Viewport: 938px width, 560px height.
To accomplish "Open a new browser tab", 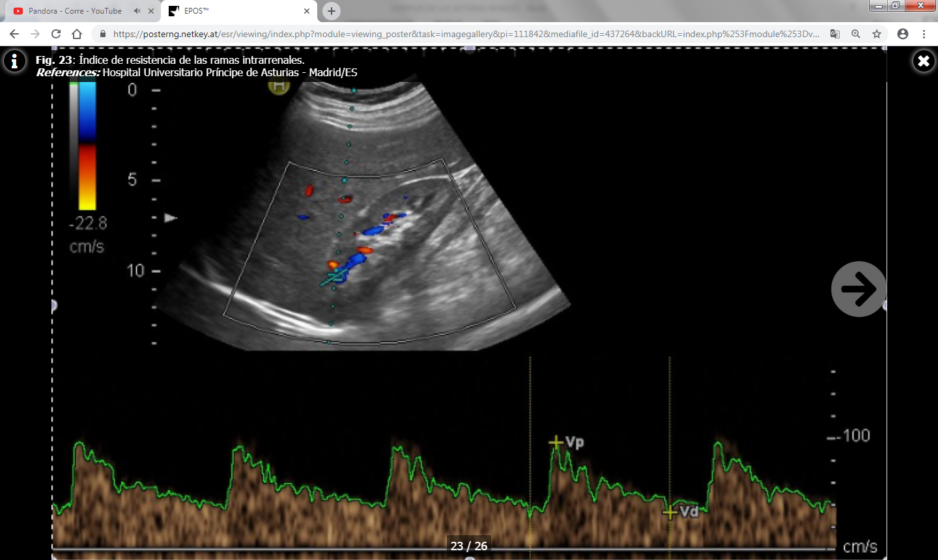I will click(x=332, y=11).
